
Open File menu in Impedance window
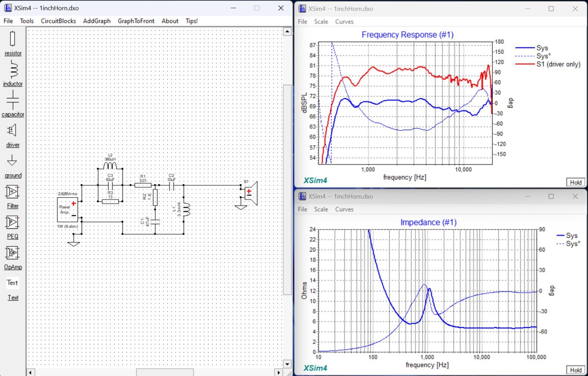302,209
